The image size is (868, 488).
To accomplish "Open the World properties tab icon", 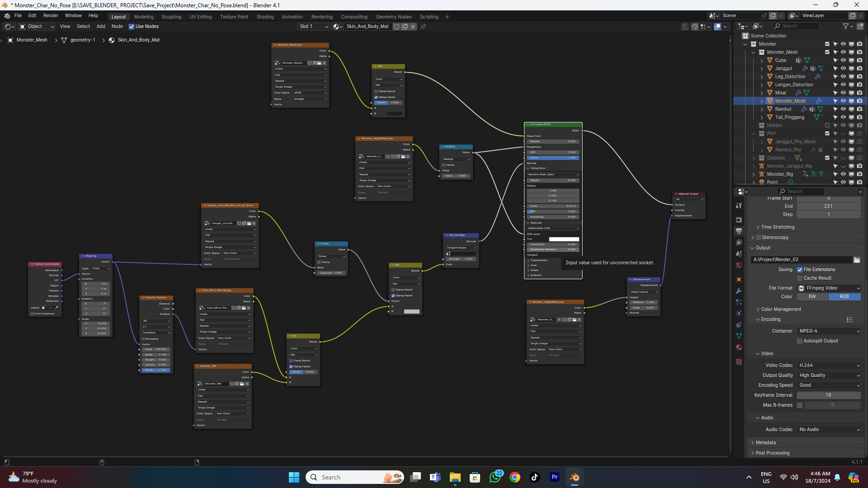I will click(x=739, y=265).
